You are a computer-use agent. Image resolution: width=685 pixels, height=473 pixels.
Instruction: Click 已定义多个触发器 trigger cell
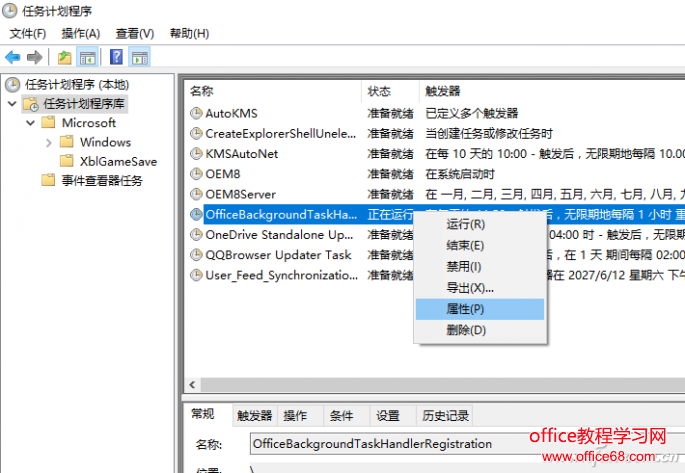coord(471,114)
